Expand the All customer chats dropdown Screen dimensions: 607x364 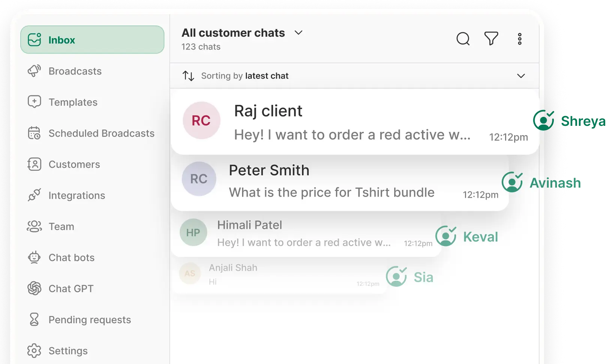point(298,33)
